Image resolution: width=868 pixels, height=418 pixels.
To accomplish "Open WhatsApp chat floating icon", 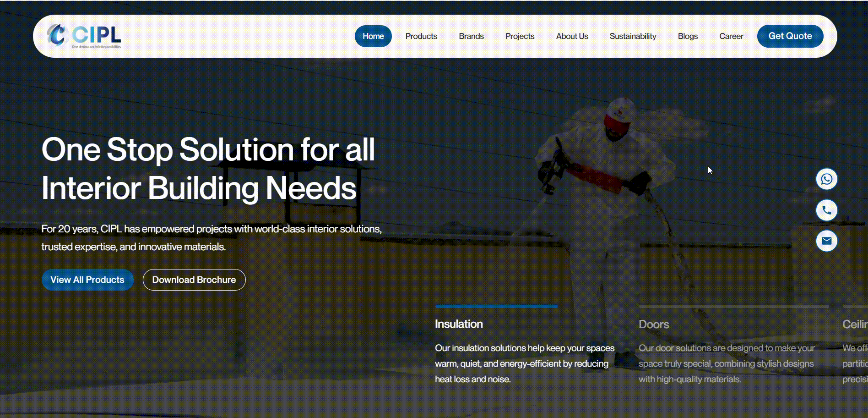I will coord(826,179).
